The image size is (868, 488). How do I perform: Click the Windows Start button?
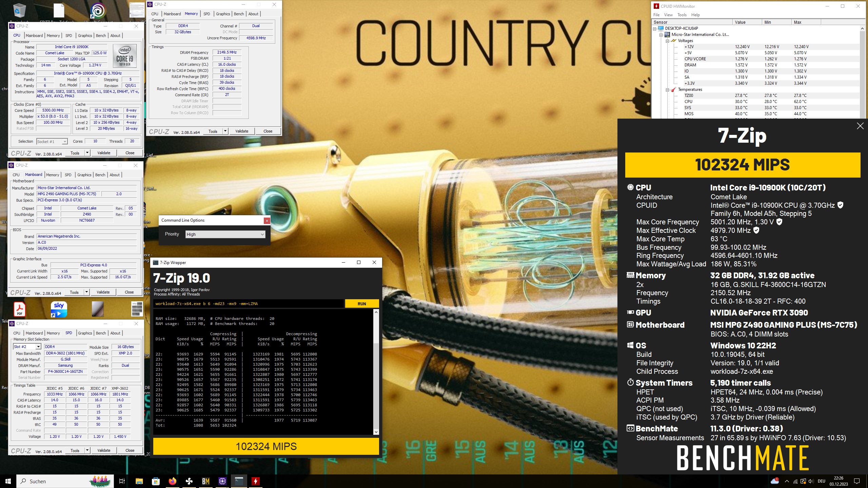point(8,481)
